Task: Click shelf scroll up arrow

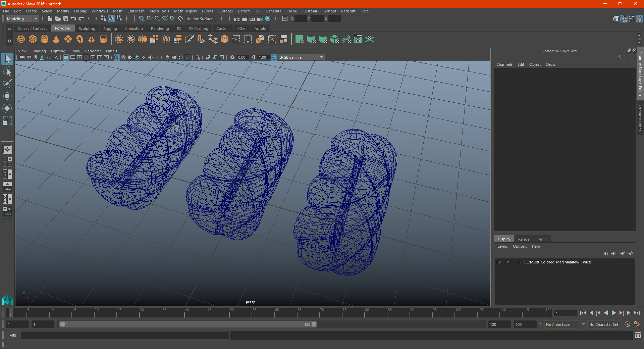Action: tap(639, 35)
